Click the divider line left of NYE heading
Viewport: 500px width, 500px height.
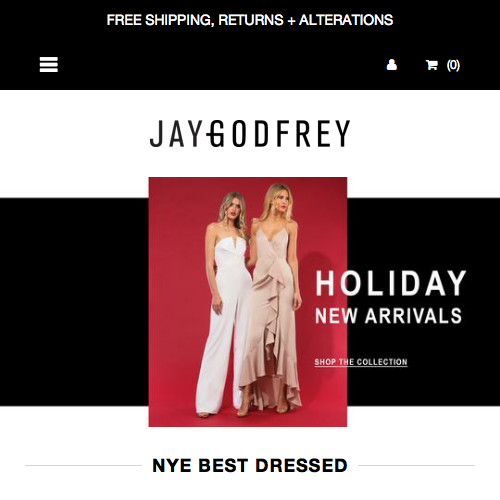pos(83,466)
